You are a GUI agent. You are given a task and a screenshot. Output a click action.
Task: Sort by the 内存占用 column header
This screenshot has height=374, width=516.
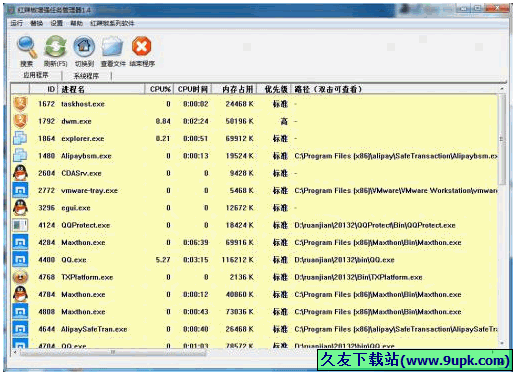237,89
